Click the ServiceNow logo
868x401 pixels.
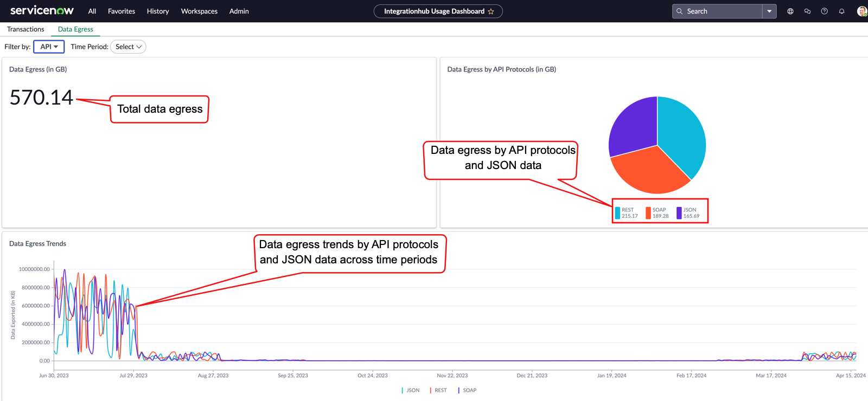[42, 11]
